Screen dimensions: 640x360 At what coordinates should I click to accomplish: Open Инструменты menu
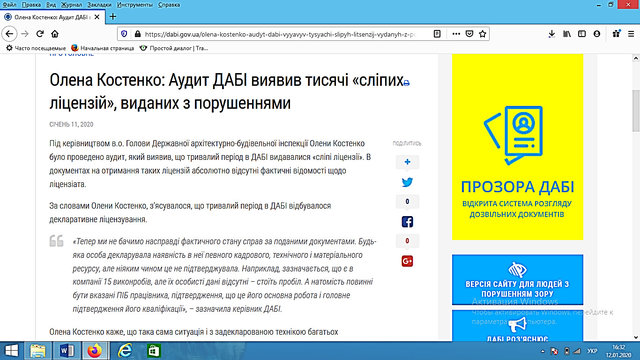[135, 5]
